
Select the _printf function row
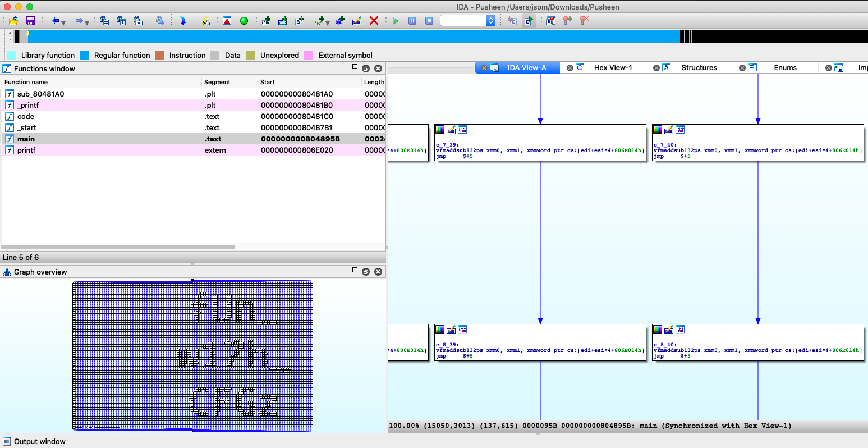pos(194,105)
